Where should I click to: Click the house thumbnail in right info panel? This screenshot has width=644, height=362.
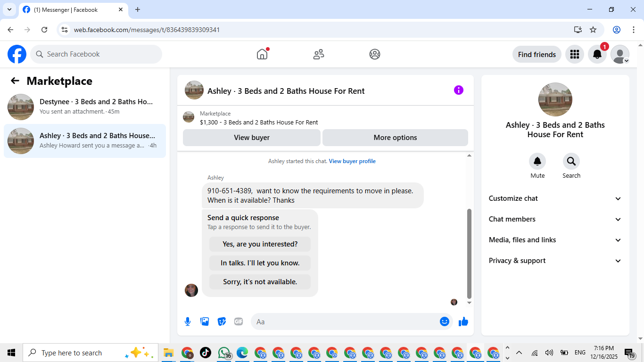tap(555, 99)
